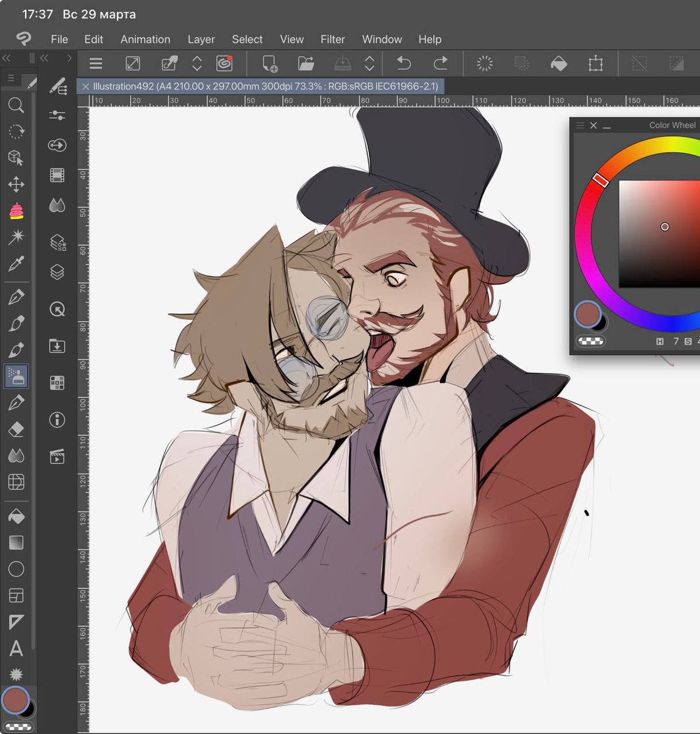Viewport: 700px width, 734px height.
Task: Open the Material download palette icon
Action: 58,346
